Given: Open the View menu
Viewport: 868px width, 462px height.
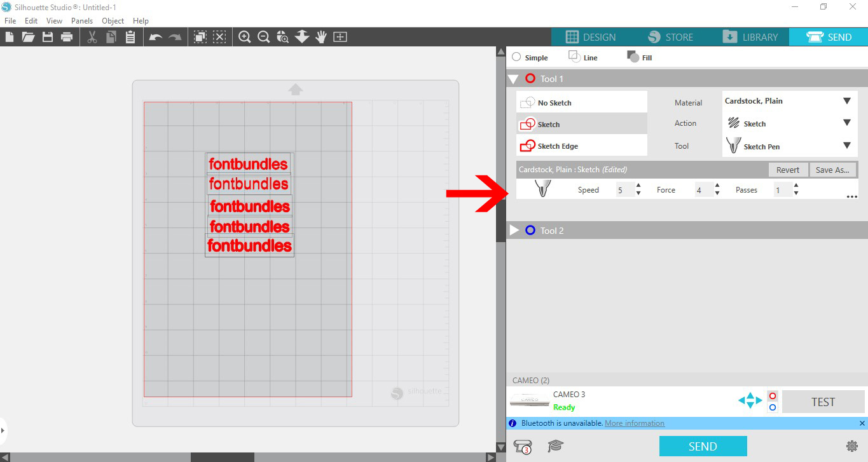Looking at the screenshot, I should tap(55, 20).
